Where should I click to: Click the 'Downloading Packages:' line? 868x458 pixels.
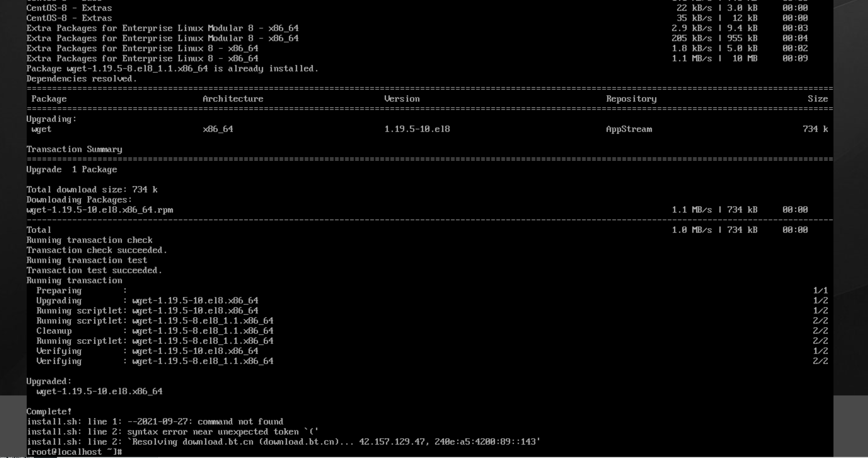coord(79,200)
